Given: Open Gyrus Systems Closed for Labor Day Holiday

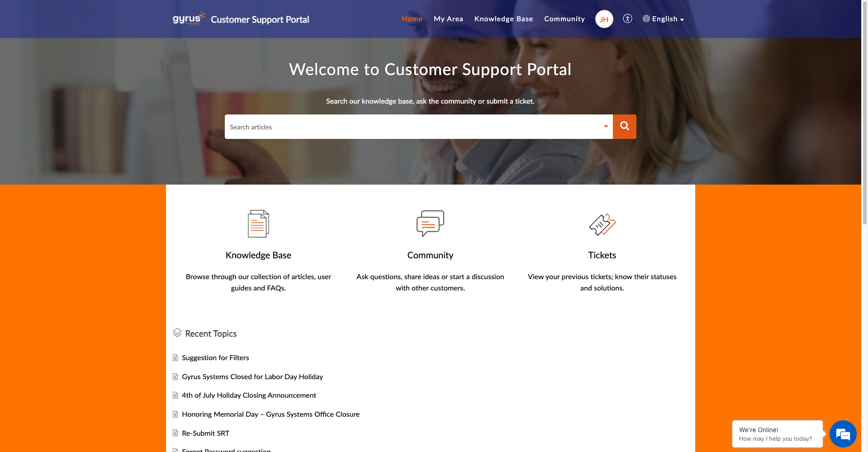Looking at the screenshot, I should [x=252, y=377].
